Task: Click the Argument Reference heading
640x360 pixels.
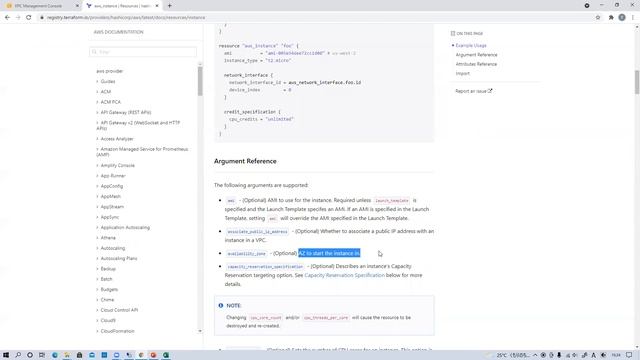Action: coord(245,161)
